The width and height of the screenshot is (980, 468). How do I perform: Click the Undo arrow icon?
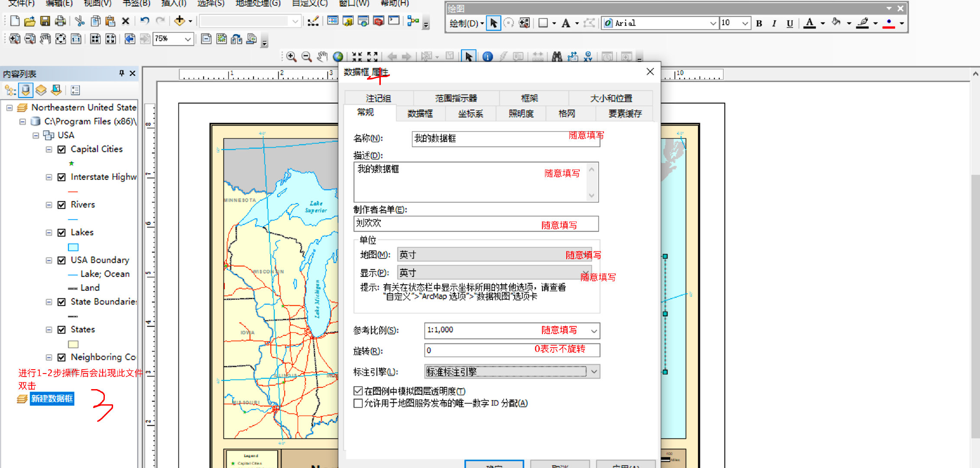coord(145,21)
